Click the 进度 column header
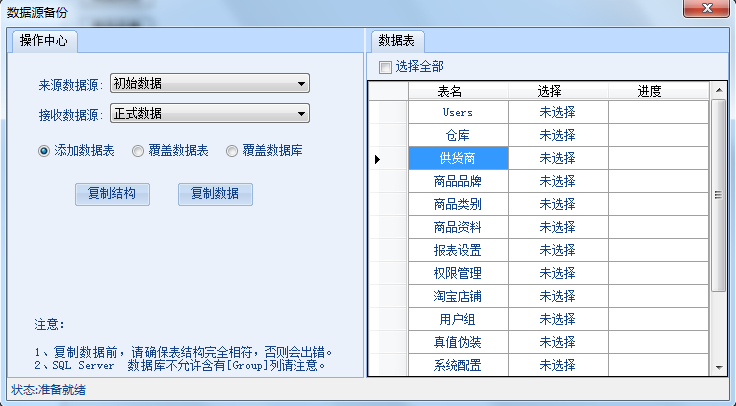Viewport: 736px width, 406px height. (658, 91)
